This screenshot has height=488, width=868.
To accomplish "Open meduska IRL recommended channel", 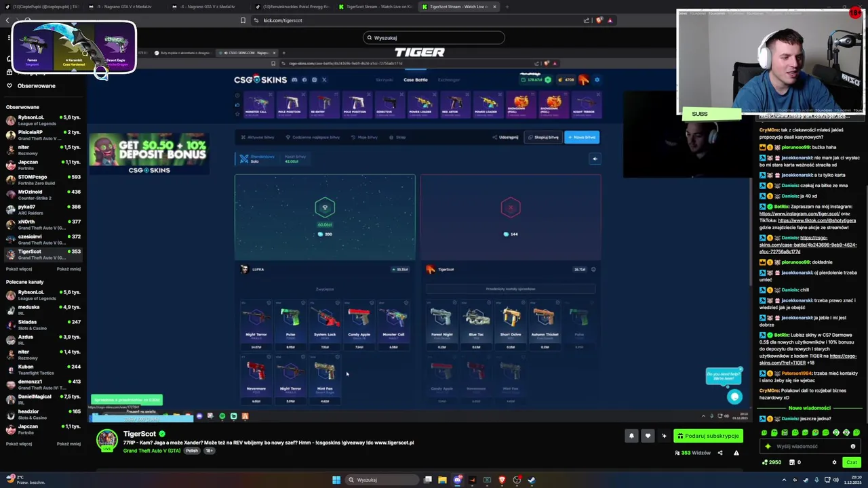I will [43, 310].
